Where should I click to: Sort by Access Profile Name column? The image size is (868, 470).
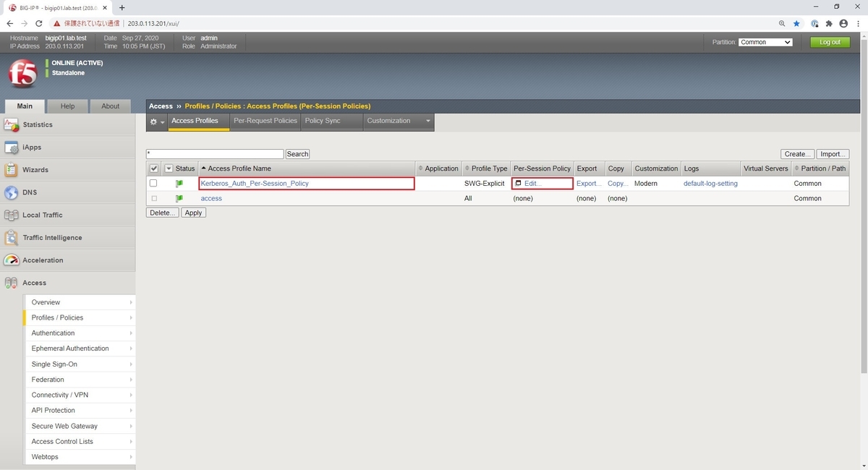click(239, 168)
